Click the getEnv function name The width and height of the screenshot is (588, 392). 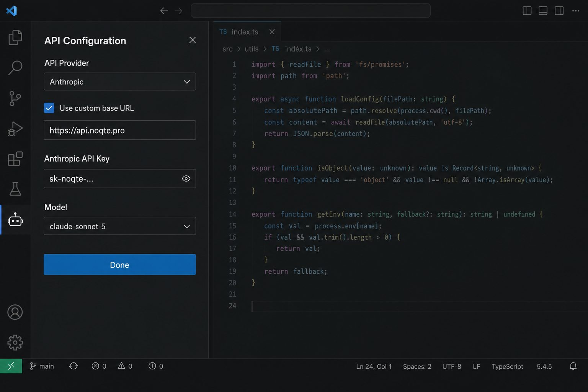point(329,214)
